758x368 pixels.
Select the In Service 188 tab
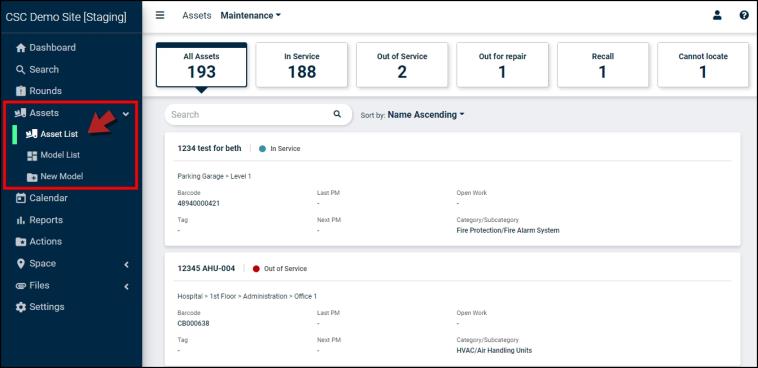[x=302, y=65]
